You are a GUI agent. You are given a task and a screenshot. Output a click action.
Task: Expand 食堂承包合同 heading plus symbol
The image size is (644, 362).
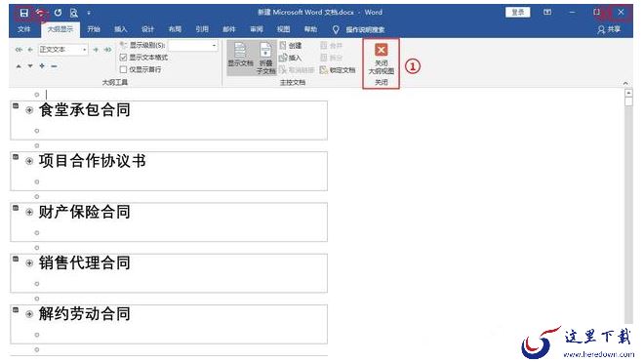tap(29, 110)
